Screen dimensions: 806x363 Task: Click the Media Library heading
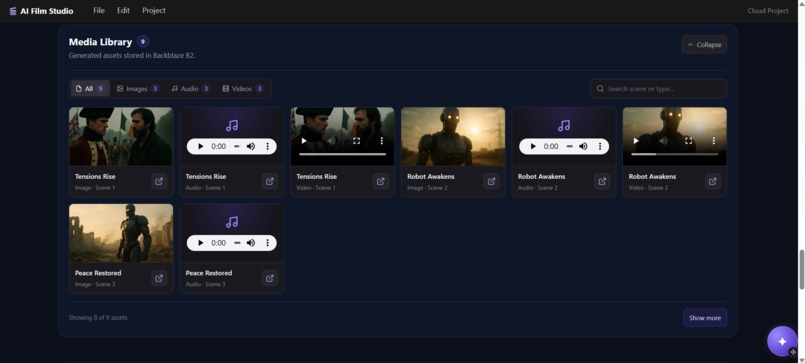pyautogui.click(x=100, y=42)
